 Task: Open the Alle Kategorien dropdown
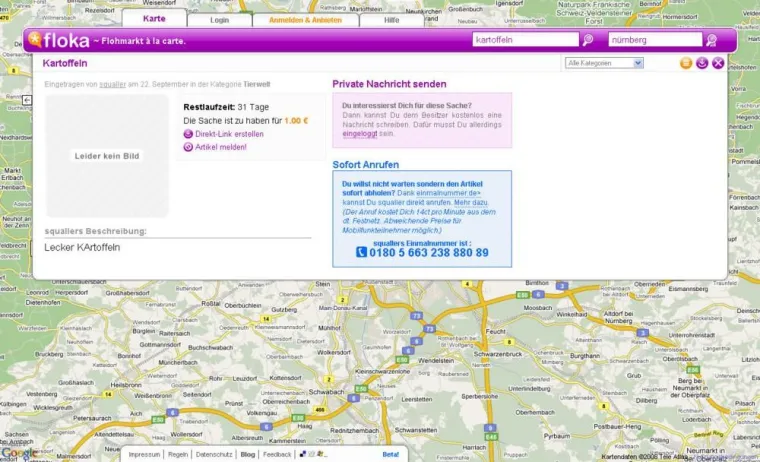(604, 63)
